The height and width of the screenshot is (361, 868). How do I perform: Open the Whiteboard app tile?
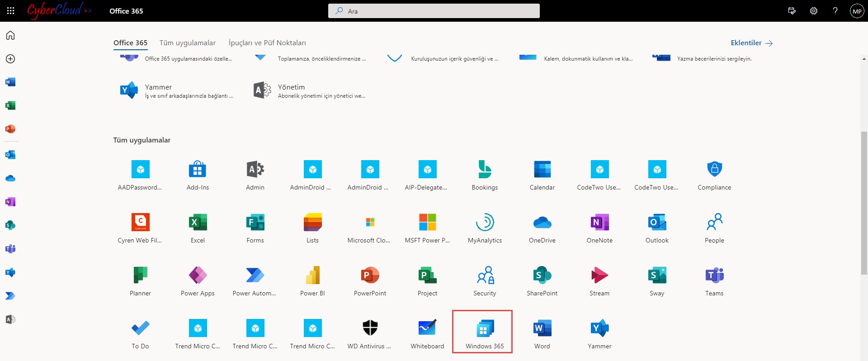(427, 334)
